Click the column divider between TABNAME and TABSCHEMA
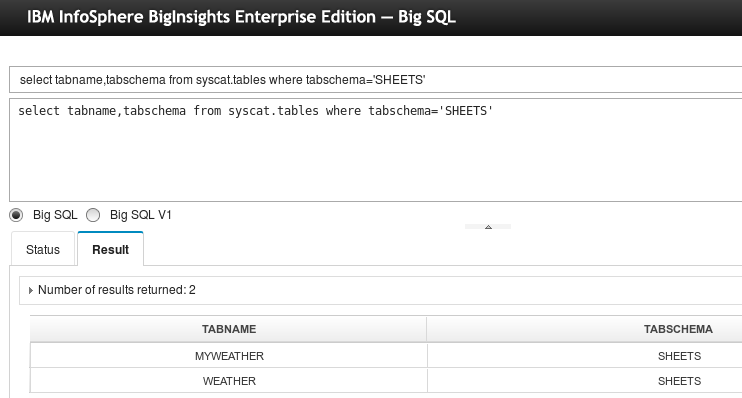The height and width of the screenshot is (398, 742). [427, 329]
